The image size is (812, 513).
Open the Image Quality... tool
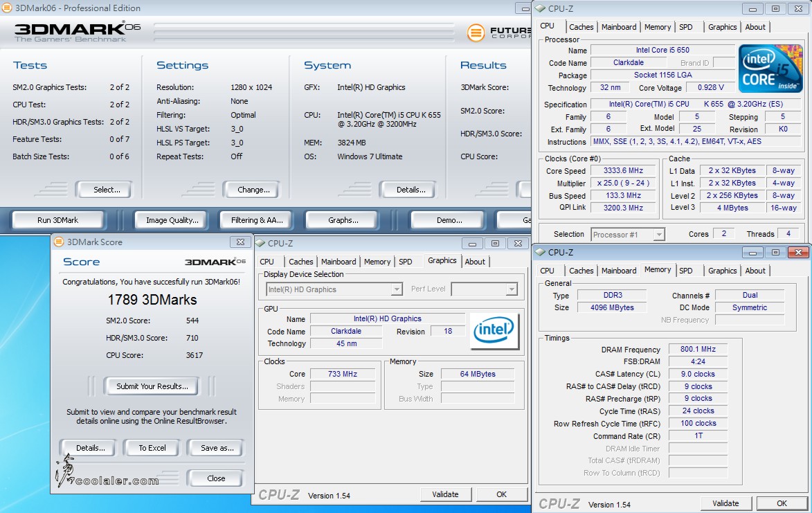[x=172, y=220]
